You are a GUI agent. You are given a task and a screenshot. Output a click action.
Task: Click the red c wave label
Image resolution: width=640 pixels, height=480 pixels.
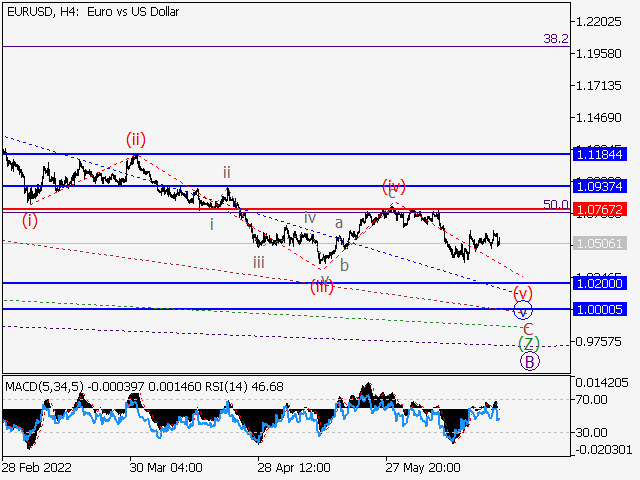point(528,328)
